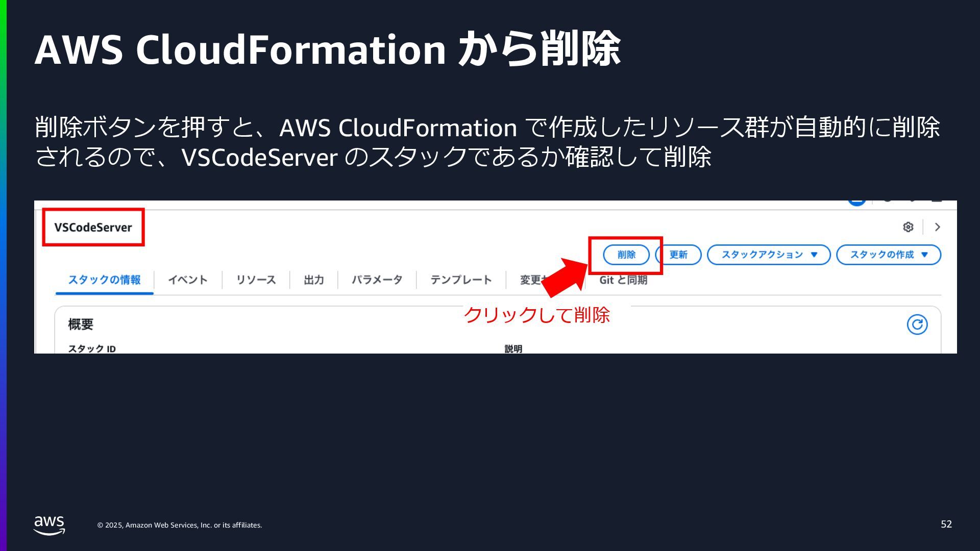Screen dimensions: 980x551
Task: Click the 更新 (Update) button
Action: (678, 255)
